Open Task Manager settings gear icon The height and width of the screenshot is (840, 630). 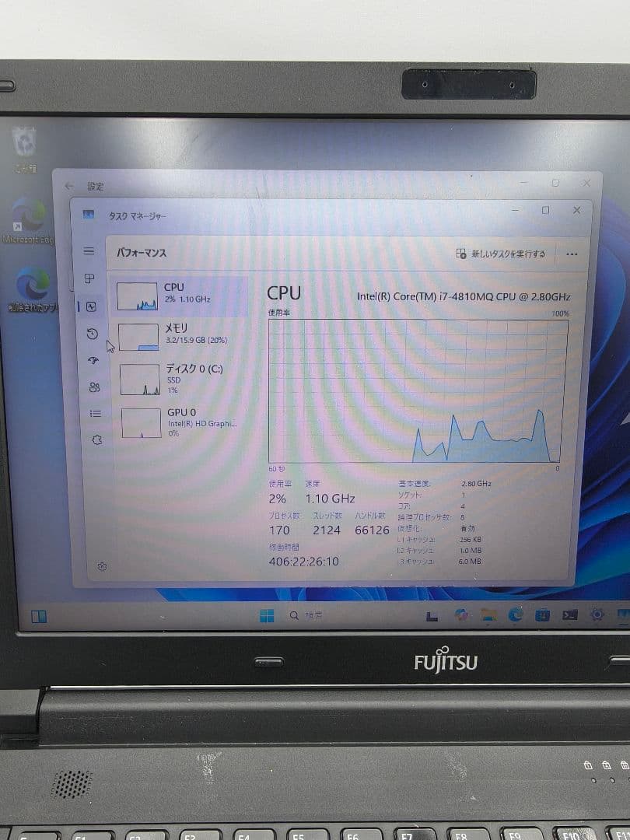coord(102,566)
